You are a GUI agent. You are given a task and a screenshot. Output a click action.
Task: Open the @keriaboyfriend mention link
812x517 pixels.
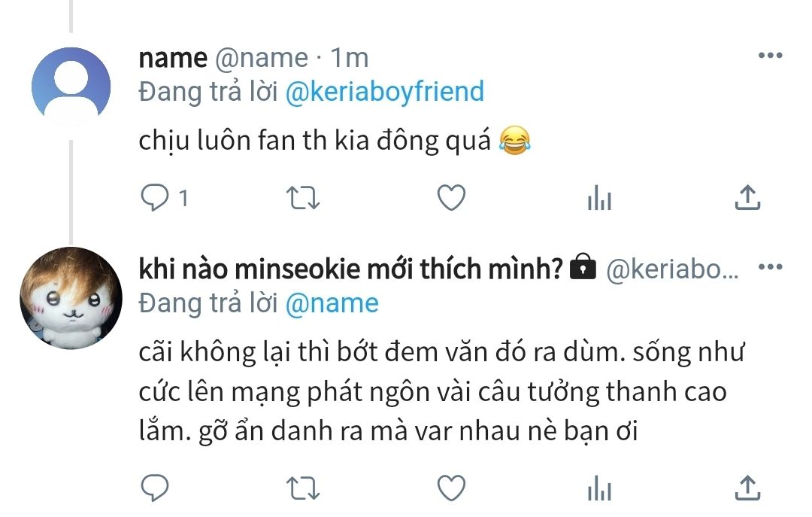pyautogui.click(x=385, y=92)
